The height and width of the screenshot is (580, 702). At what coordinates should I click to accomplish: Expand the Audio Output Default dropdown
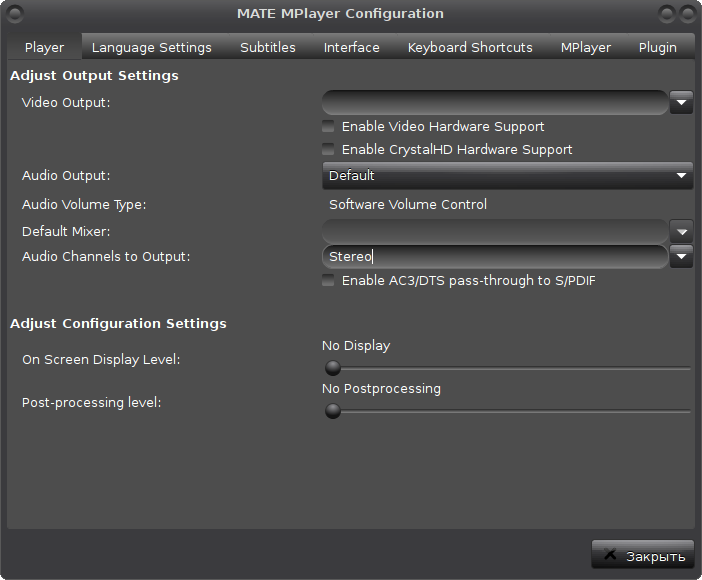tap(508, 176)
